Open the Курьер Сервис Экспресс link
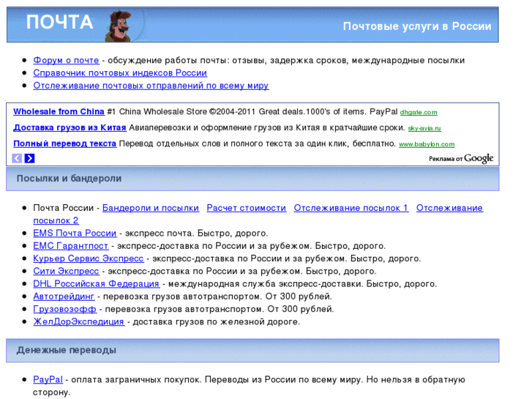 89,258
